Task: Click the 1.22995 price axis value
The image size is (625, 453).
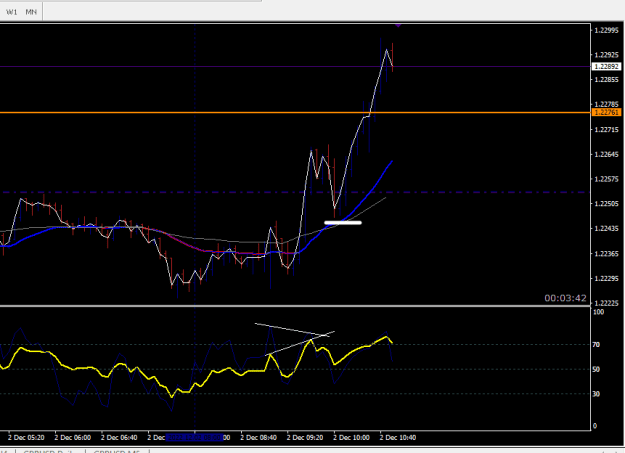Action: [606, 30]
